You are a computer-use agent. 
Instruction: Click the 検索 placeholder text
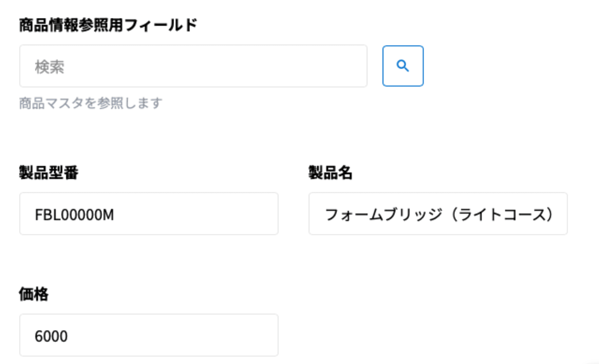point(50,67)
